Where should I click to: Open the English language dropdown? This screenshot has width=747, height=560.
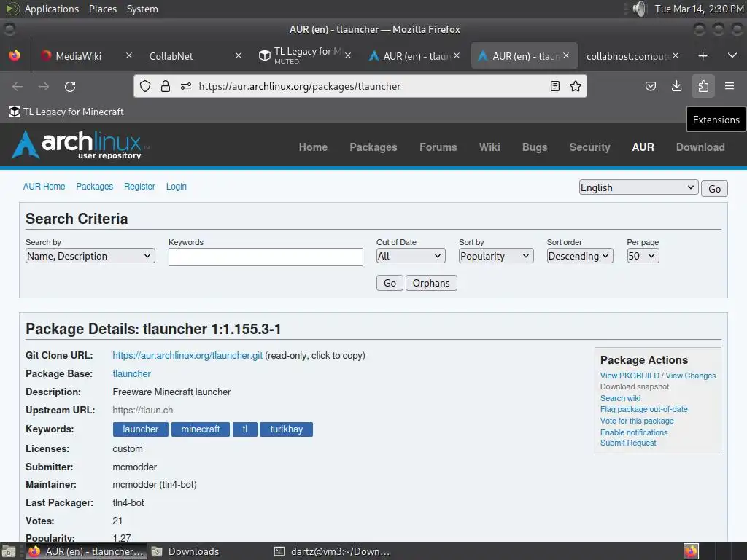click(x=638, y=187)
